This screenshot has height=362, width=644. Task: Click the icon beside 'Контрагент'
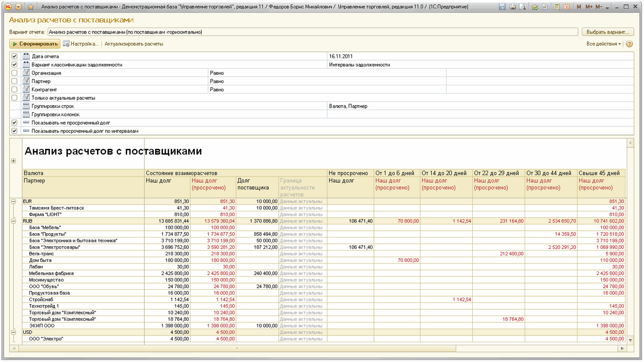pos(26,90)
